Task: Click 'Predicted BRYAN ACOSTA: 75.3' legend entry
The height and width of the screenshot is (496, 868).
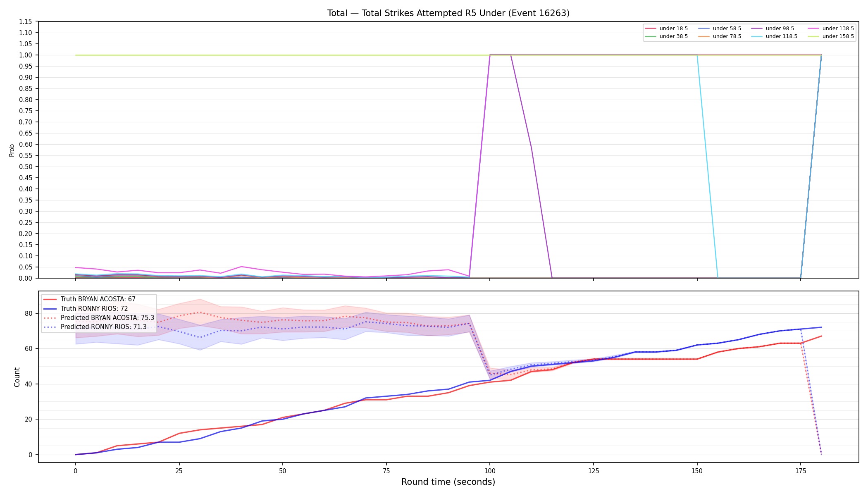Action: click(99, 318)
